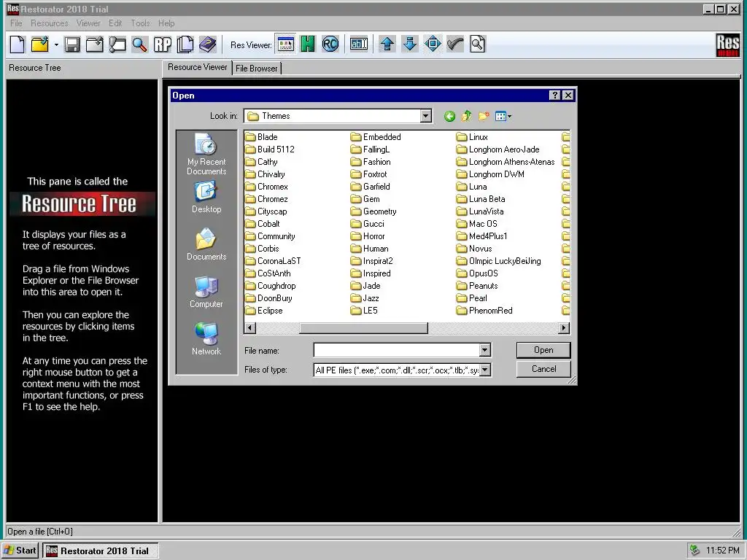The width and height of the screenshot is (747, 560).
Task: Click the New file toolbar icon
Action: pyautogui.click(x=18, y=44)
